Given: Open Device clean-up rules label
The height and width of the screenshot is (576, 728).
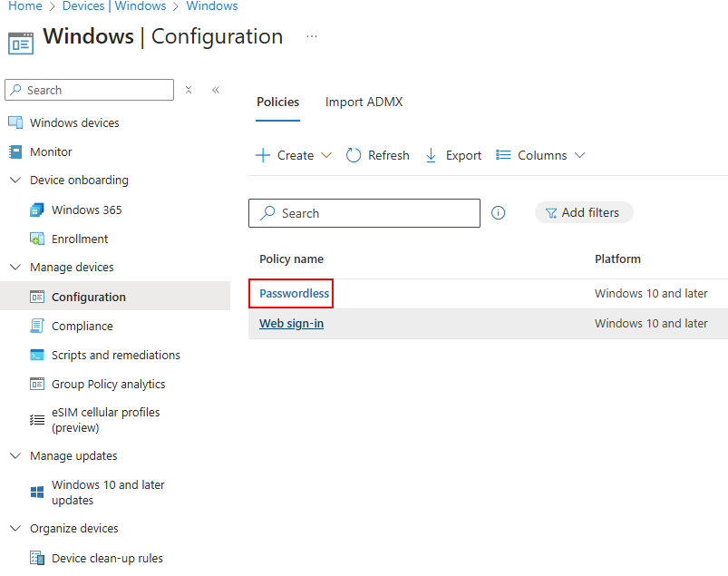Looking at the screenshot, I should click(x=107, y=558).
